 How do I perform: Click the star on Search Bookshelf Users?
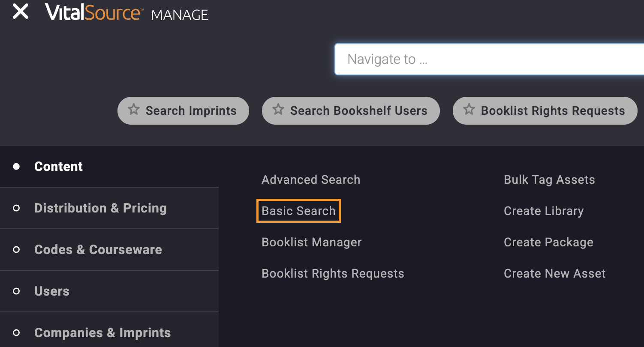pos(278,111)
